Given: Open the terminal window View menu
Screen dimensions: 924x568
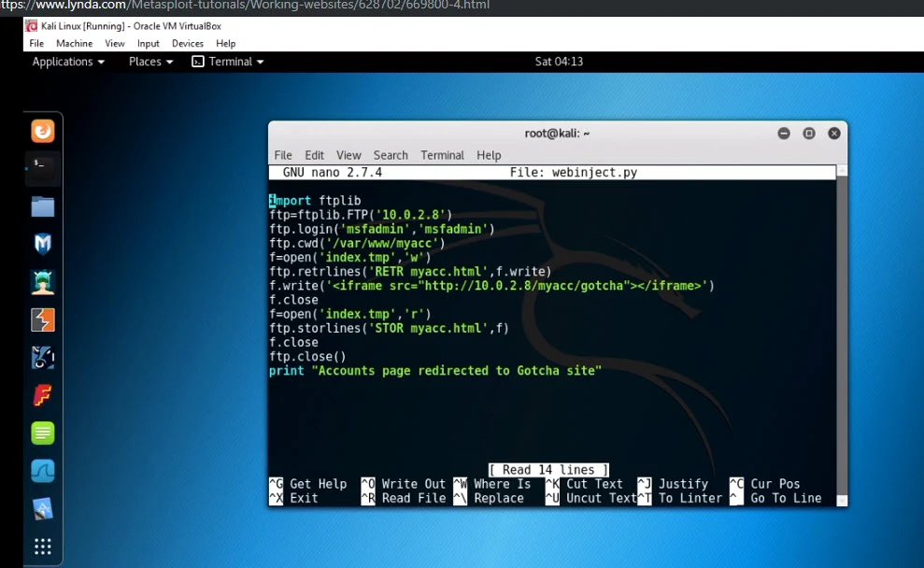Looking at the screenshot, I should point(348,155).
